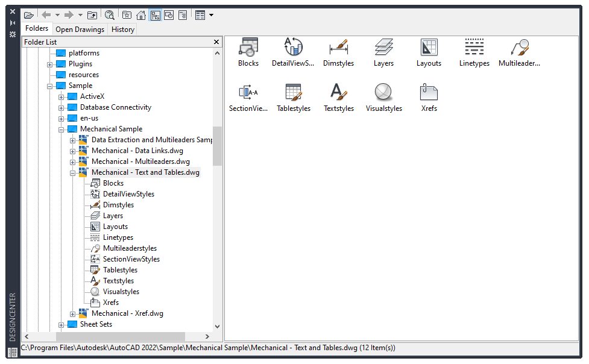The height and width of the screenshot is (364, 589).
Task: Click the Home house icon
Action: click(x=141, y=16)
